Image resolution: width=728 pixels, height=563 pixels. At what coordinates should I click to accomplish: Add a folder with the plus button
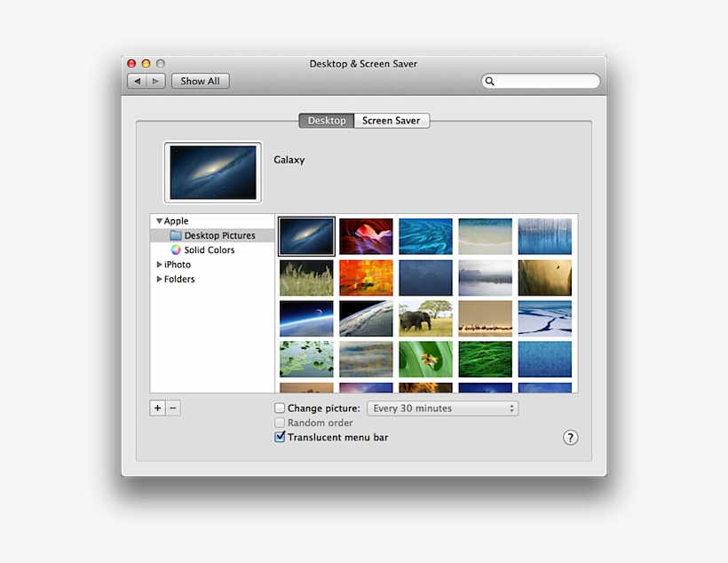click(157, 408)
